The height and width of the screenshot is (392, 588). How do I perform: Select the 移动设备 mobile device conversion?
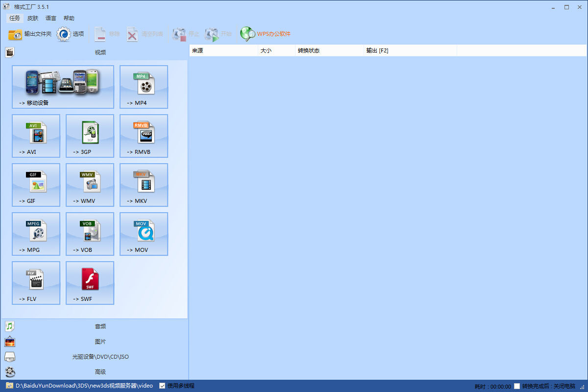[63, 87]
